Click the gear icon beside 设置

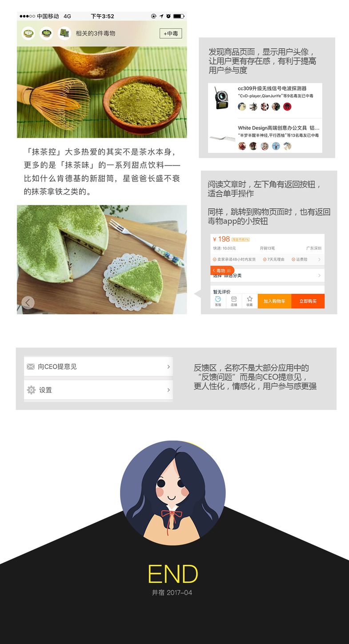(31, 390)
